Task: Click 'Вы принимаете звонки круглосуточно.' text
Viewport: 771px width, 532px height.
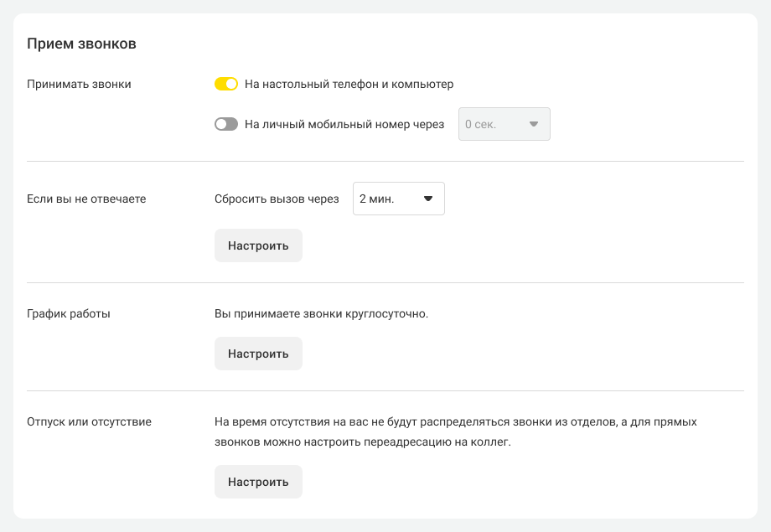Action: coord(322,313)
